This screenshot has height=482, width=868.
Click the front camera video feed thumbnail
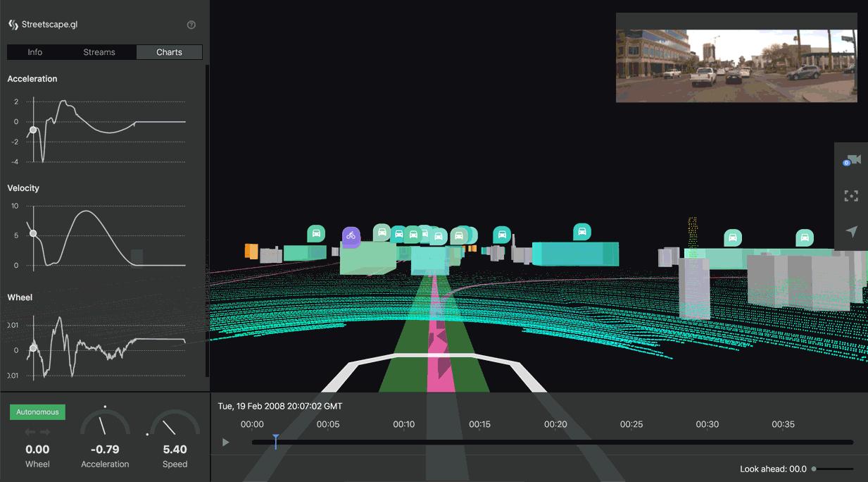[x=736, y=58]
